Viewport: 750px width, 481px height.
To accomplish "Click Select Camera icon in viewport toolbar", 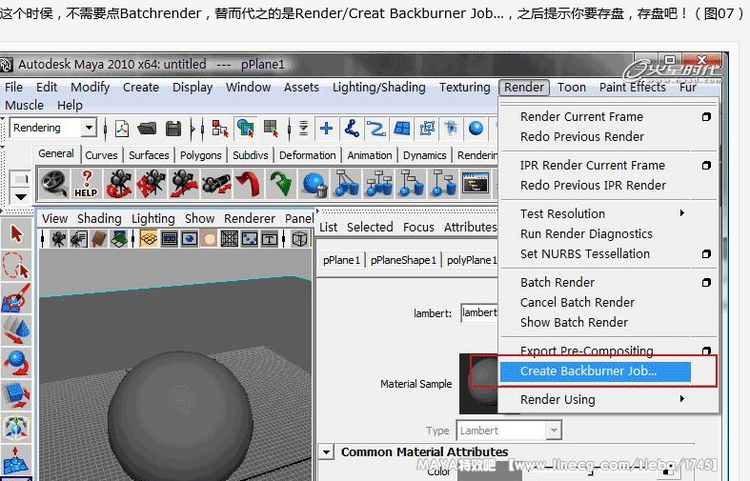I will (58, 239).
